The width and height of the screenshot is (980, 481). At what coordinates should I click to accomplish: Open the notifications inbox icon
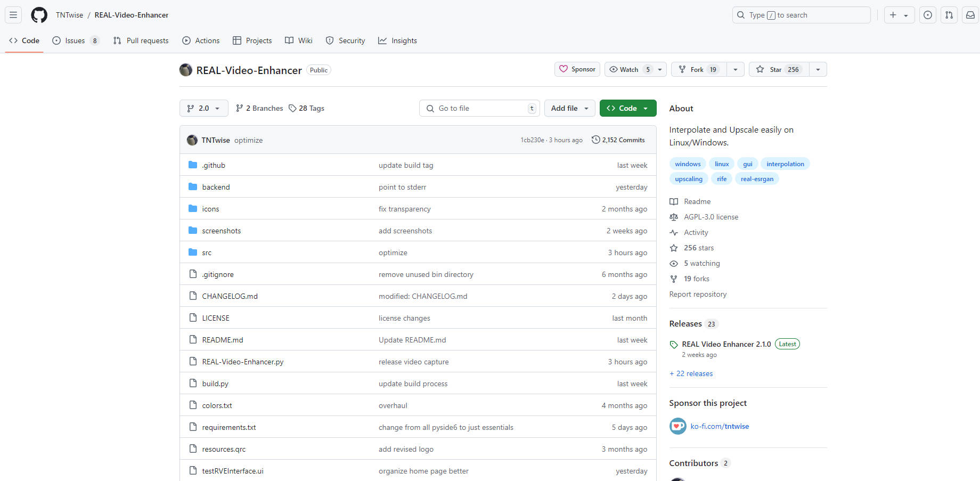click(970, 15)
